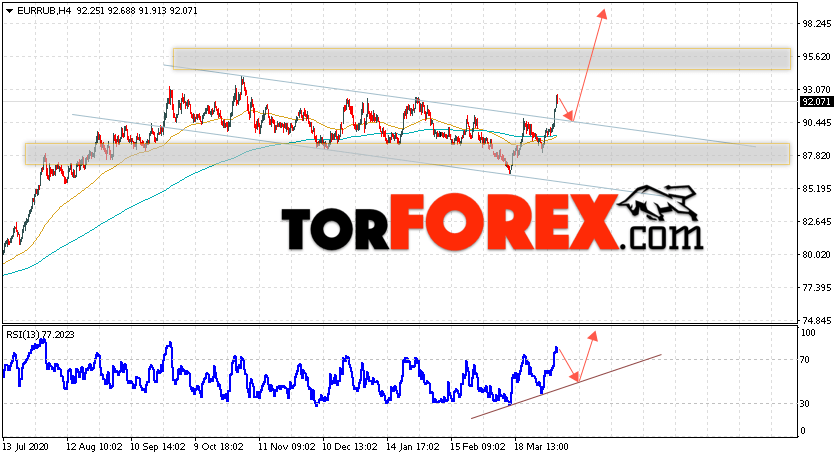Viewport: 838px width, 458px height.
Task: Click the 14 Jan 17:02 date label
Action: click(x=413, y=446)
